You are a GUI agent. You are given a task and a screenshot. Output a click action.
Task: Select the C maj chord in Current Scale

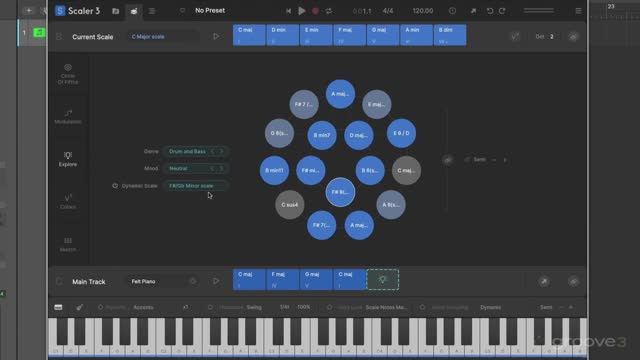[249, 35]
